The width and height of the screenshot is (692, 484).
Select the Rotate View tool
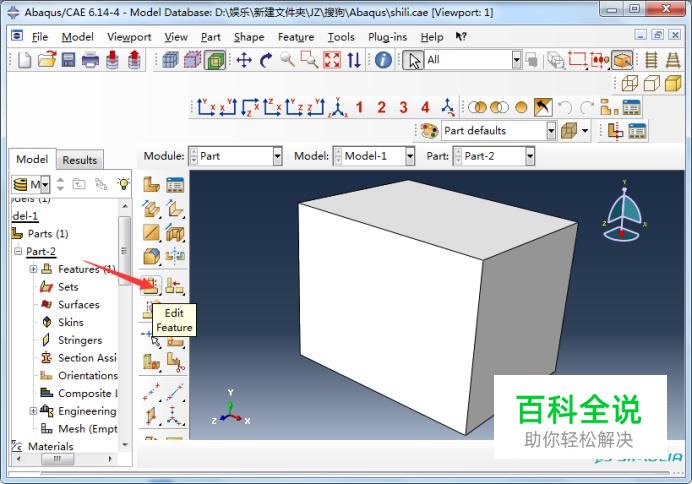pos(266,60)
